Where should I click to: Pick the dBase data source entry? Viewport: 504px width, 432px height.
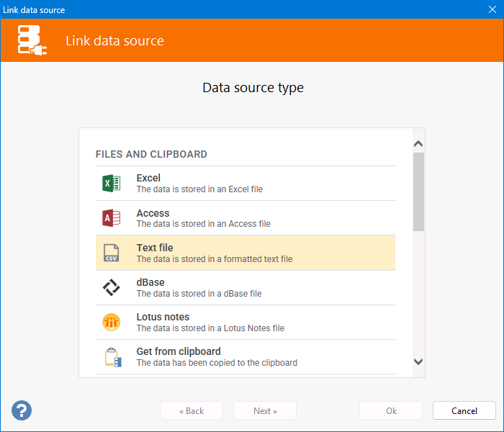(245, 287)
